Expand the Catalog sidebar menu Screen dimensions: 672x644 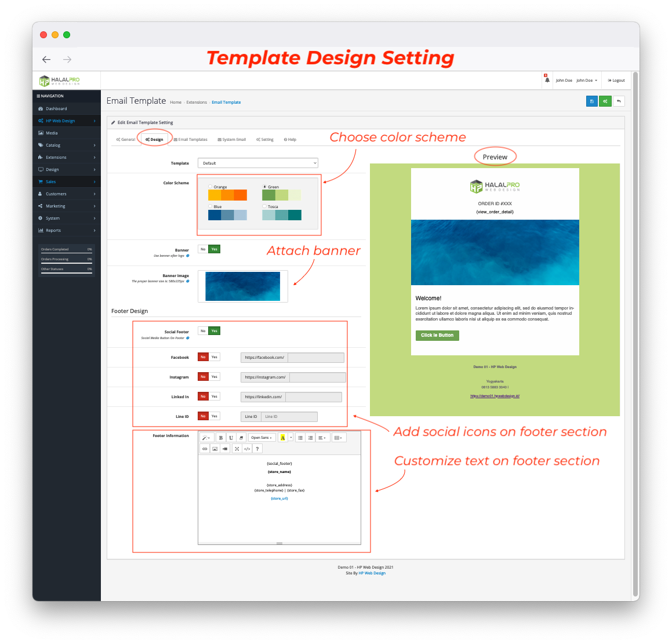(67, 145)
